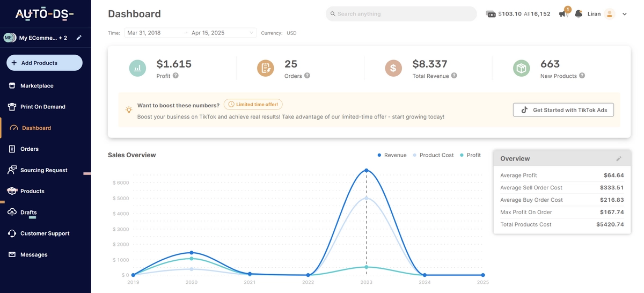Open the My ECommerce store selector
Screen dimensions: 644x293
pos(43,38)
